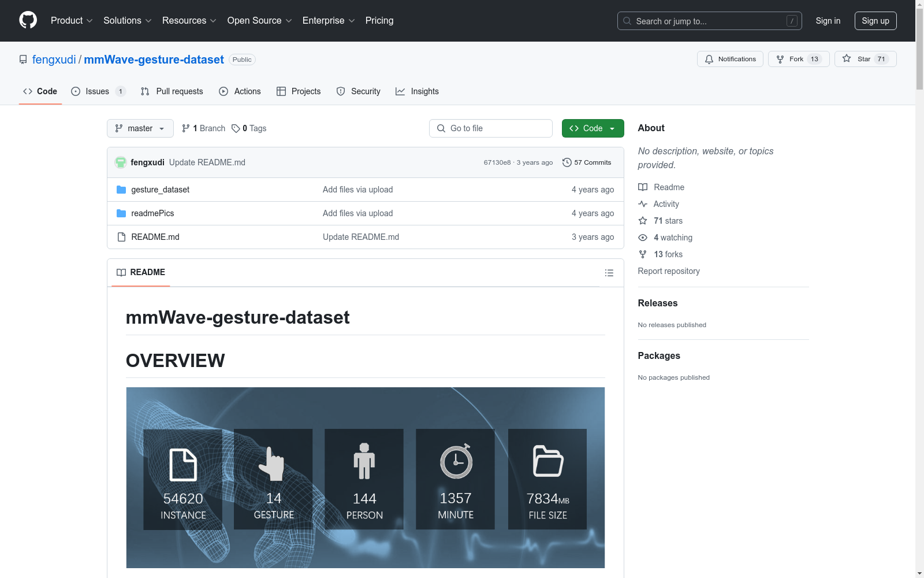Click Report repository
The image size is (924, 578).
coord(669,271)
